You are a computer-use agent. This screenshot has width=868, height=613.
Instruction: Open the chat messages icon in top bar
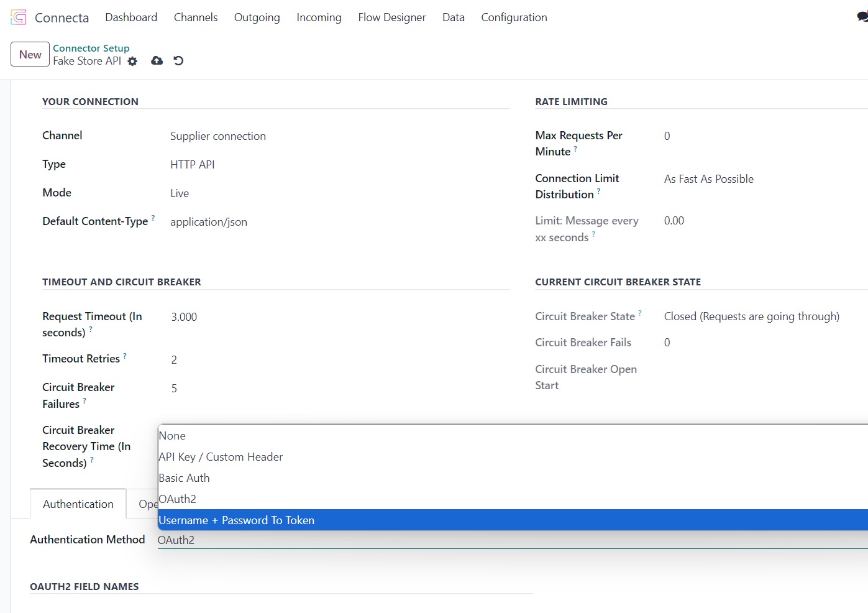pos(862,17)
